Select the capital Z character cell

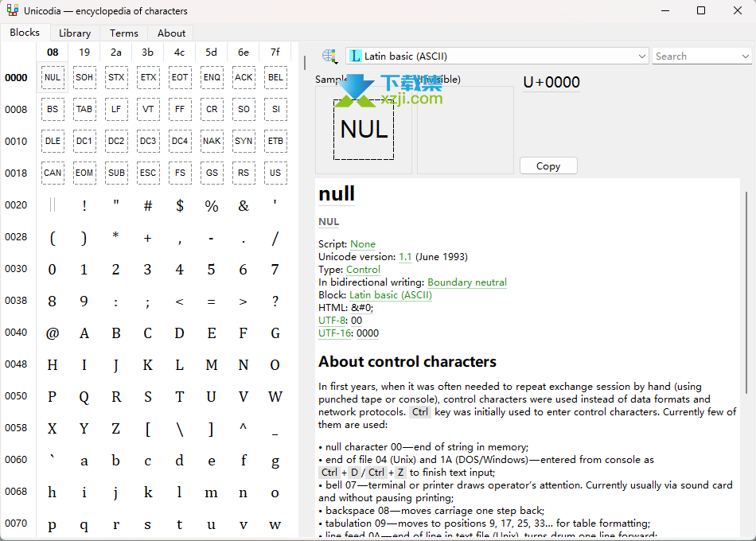[x=116, y=428]
